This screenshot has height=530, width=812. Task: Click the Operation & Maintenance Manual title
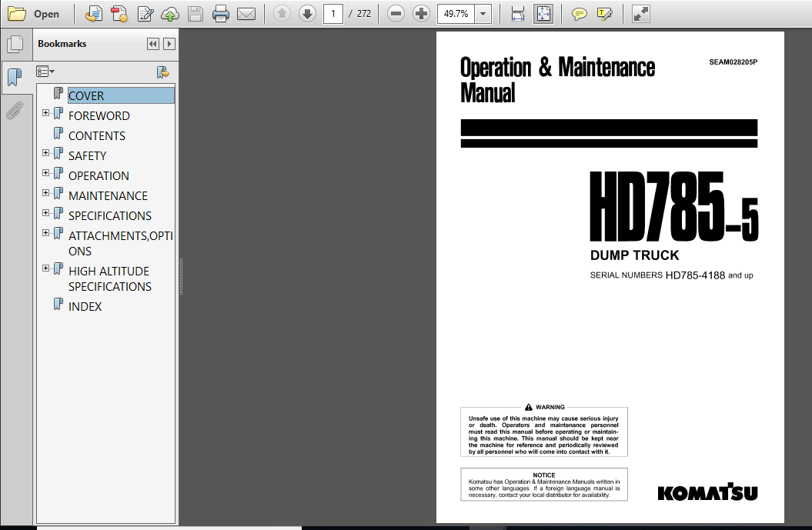[x=557, y=80]
